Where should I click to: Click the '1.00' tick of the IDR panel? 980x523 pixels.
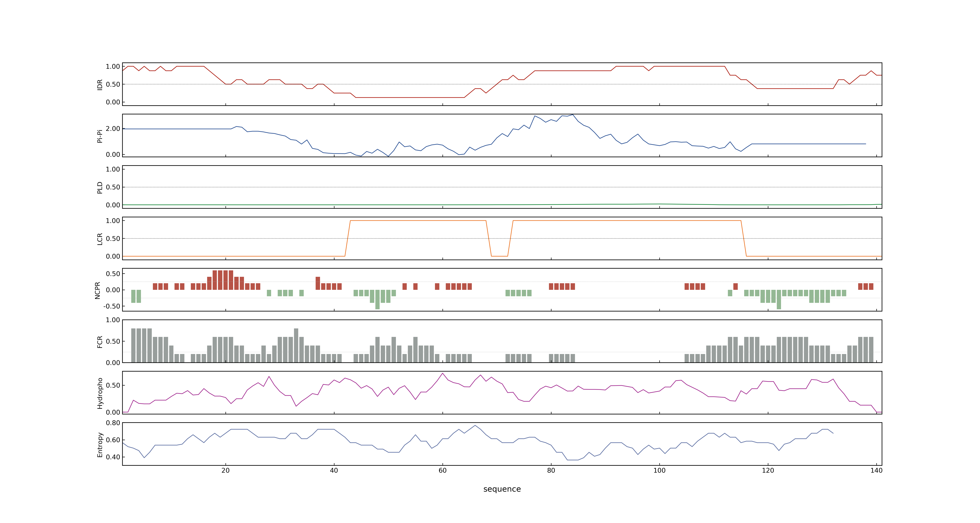click(x=113, y=67)
